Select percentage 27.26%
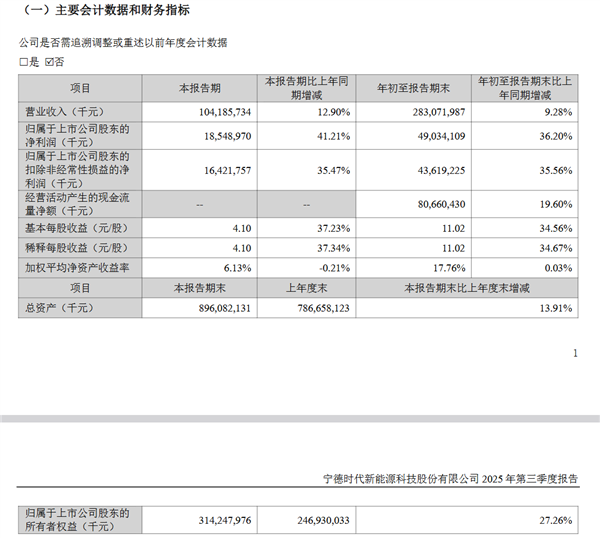Viewport: 600px width, 538px height. click(x=556, y=520)
